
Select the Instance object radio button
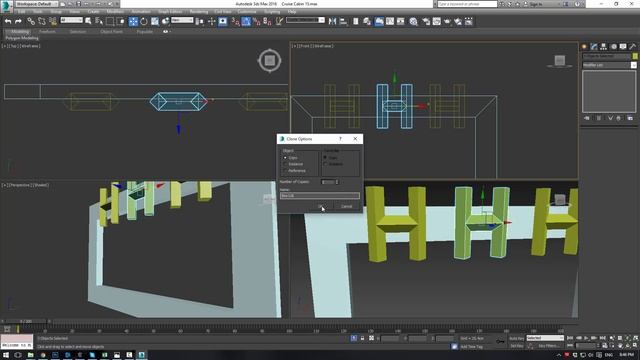285,164
